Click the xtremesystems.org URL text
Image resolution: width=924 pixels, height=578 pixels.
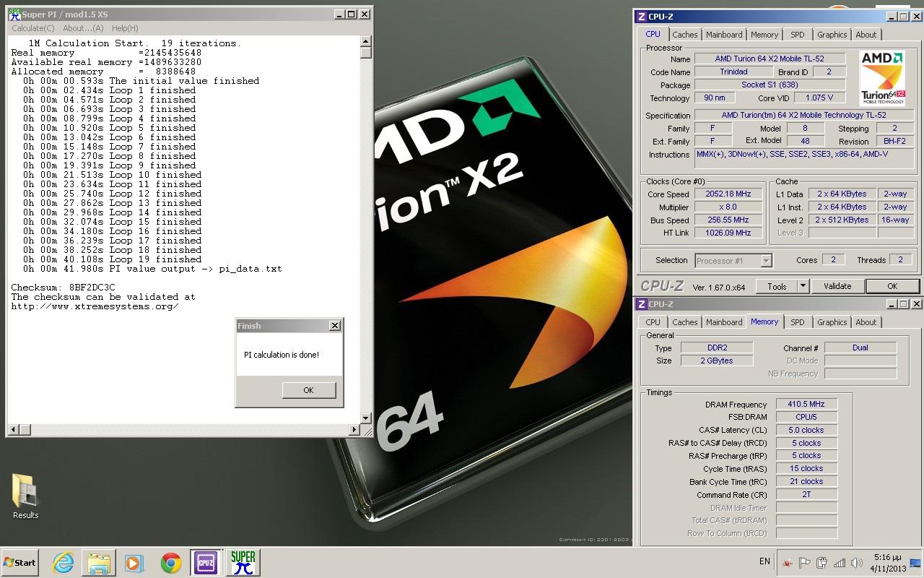point(95,306)
